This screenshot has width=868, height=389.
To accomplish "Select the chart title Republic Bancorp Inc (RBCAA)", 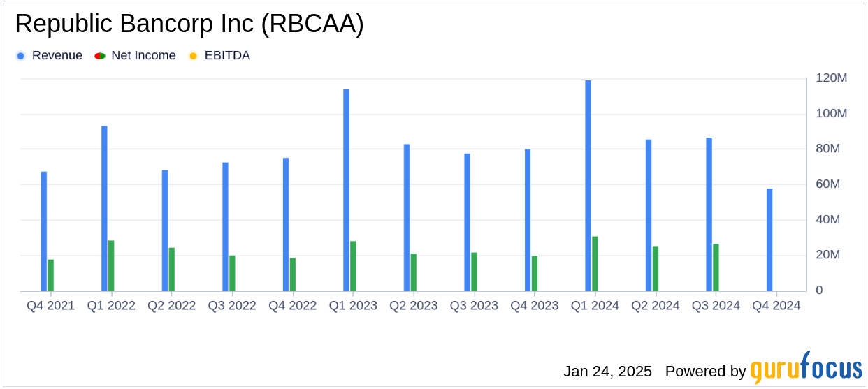I will click(x=189, y=24).
